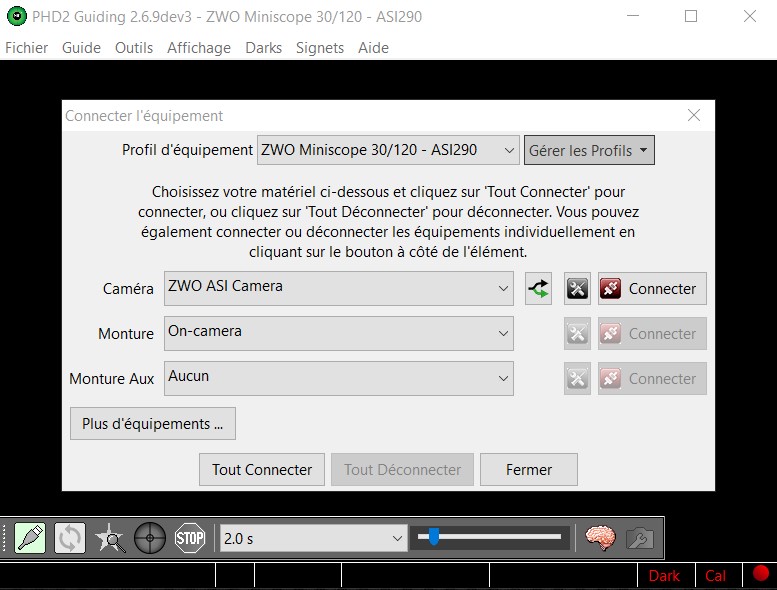The width and height of the screenshot is (777, 590).
Task: Click the loop exposure icon
Action: pos(70,538)
